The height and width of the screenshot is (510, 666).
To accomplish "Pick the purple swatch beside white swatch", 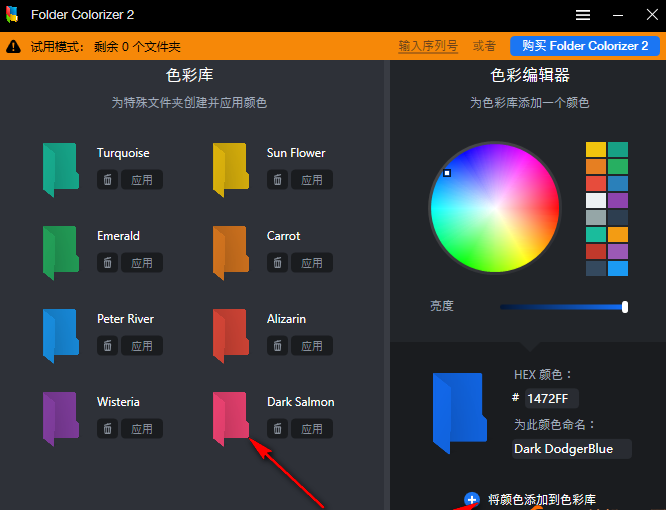I will pos(618,200).
